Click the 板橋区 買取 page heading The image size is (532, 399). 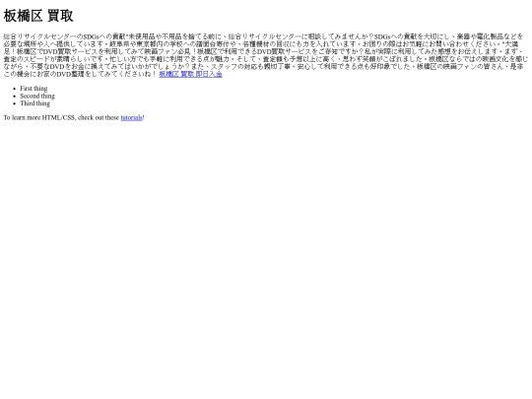pyautogui.click(x=38, y=16)
